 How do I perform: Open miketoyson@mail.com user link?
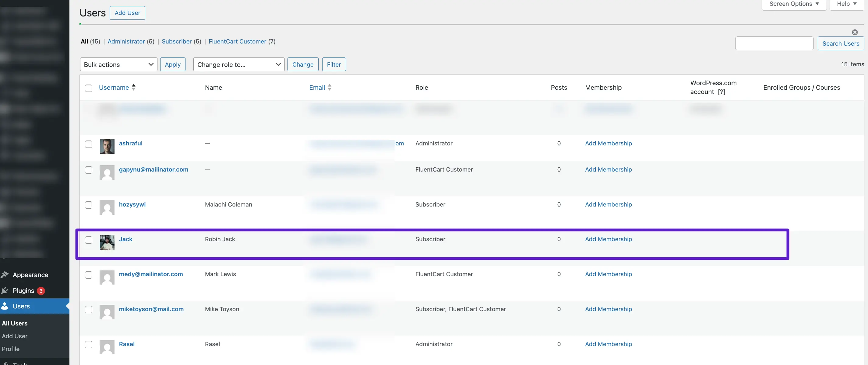(x=151, y=309)
